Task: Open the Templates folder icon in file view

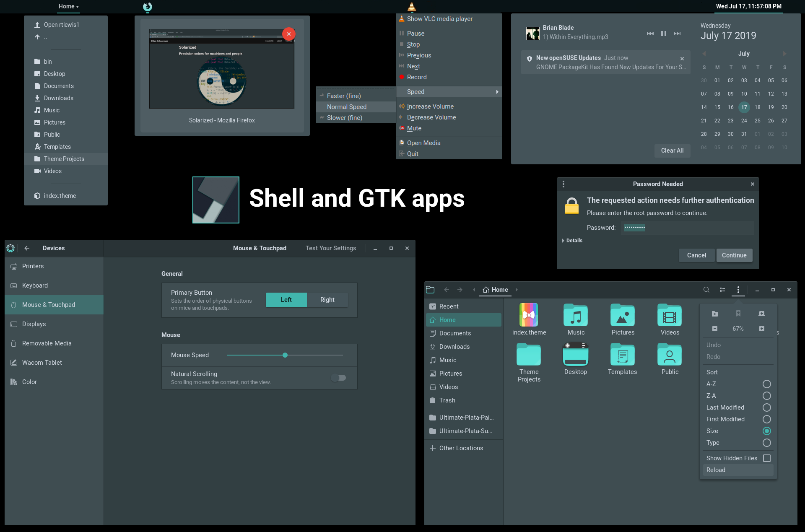Action: point(623,355)
